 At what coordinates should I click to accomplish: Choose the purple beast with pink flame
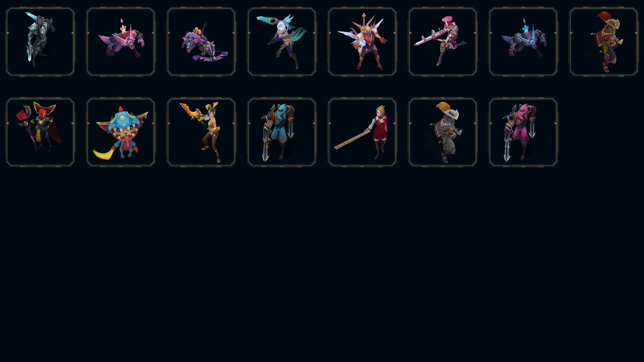coord(121,42)
